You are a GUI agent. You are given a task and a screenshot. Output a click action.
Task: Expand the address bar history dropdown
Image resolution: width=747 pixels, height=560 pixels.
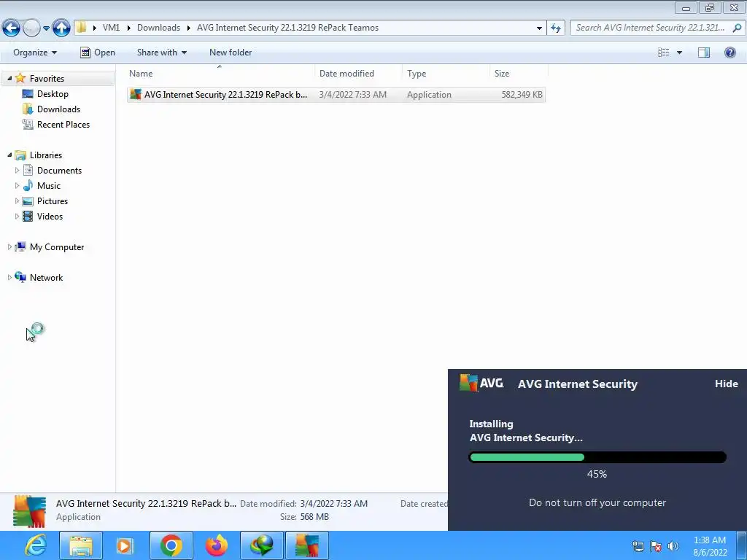coord(539,28)
